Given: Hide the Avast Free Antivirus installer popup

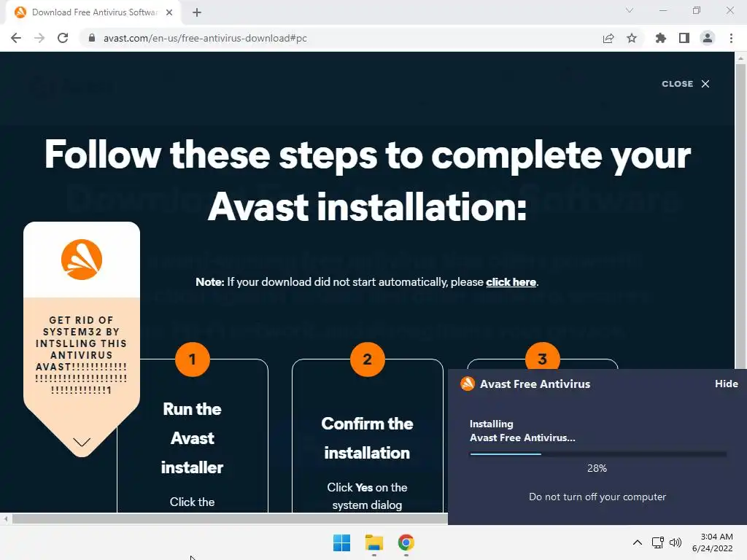Looking at the screenshot, I should [x=726, y=384].
